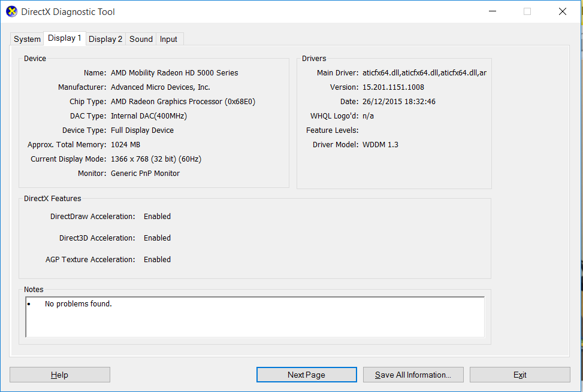Go to the Sound tab
This screenshot has height=392, width=583.
tap(141, 39)
